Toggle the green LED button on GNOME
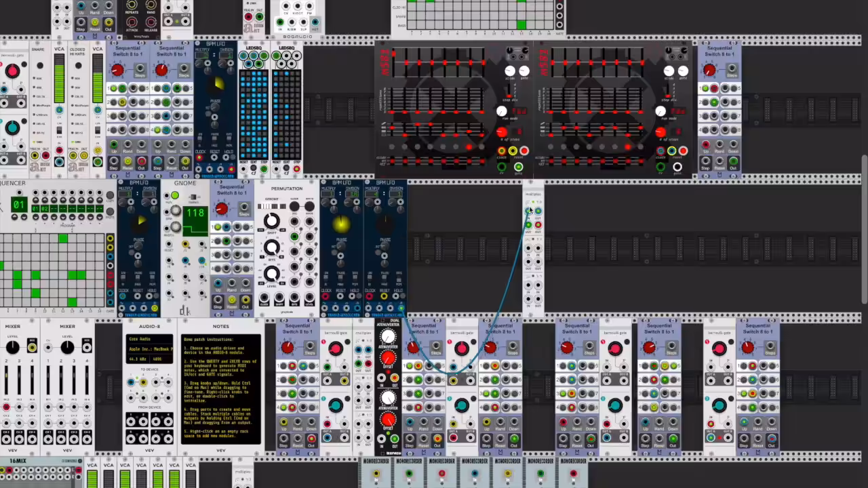The height and width of the screenshot is (488, 868). click(175, 196)
